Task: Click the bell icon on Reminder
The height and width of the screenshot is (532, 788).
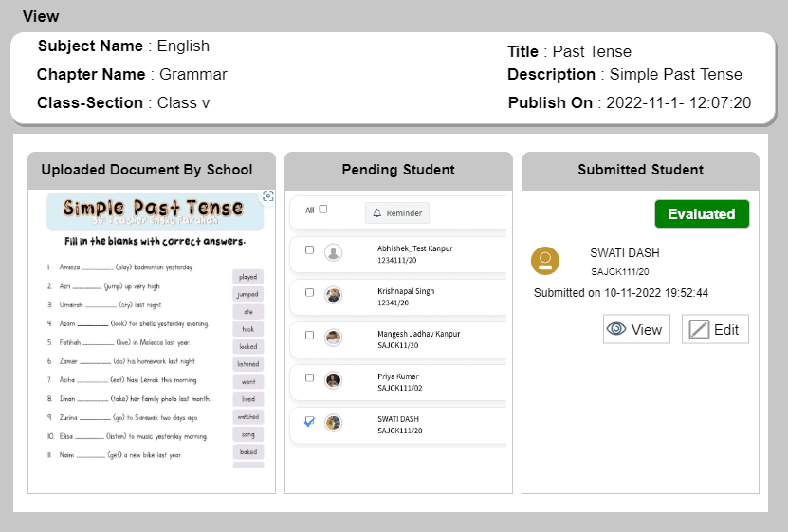Action: point(376,213)
